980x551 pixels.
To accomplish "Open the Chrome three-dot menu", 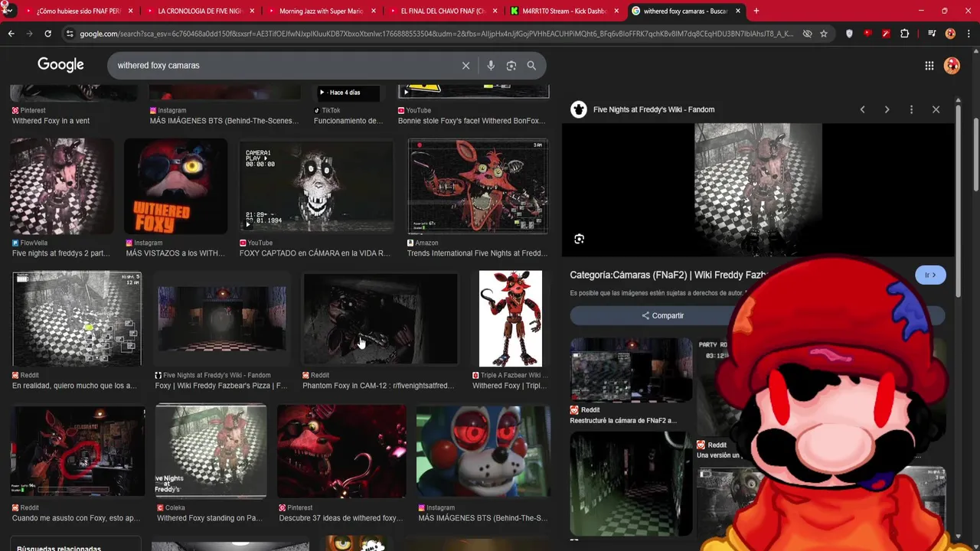I will click(968, 34).
